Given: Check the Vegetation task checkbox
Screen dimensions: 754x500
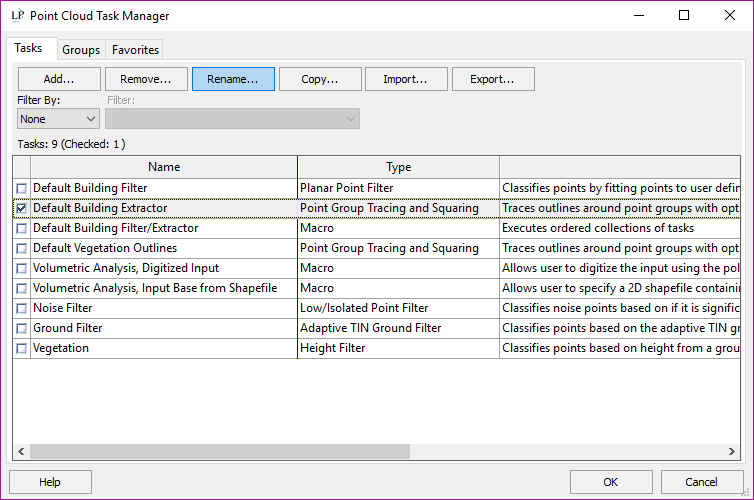Looking at the screenshot, I should [21, 349].
